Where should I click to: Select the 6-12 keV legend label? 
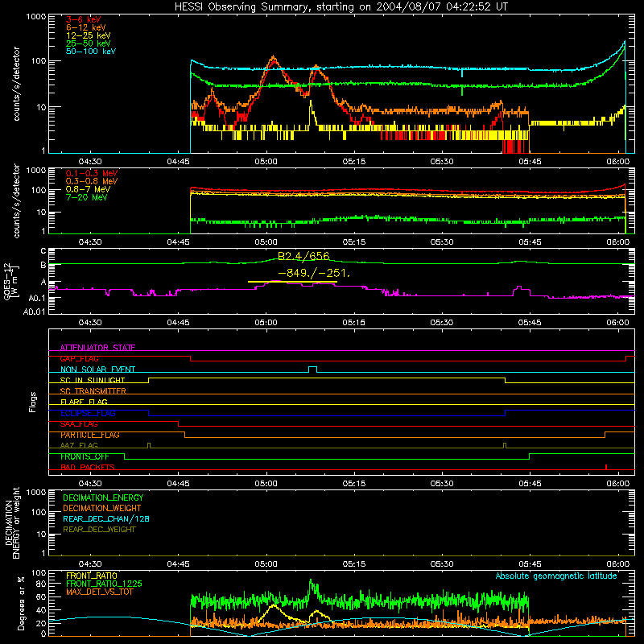(86, 27)
